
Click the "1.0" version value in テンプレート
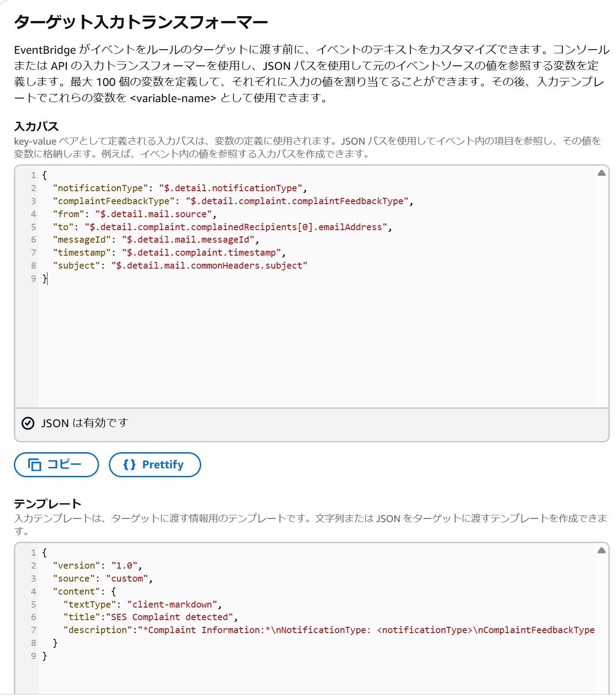(x=125, y=565)
